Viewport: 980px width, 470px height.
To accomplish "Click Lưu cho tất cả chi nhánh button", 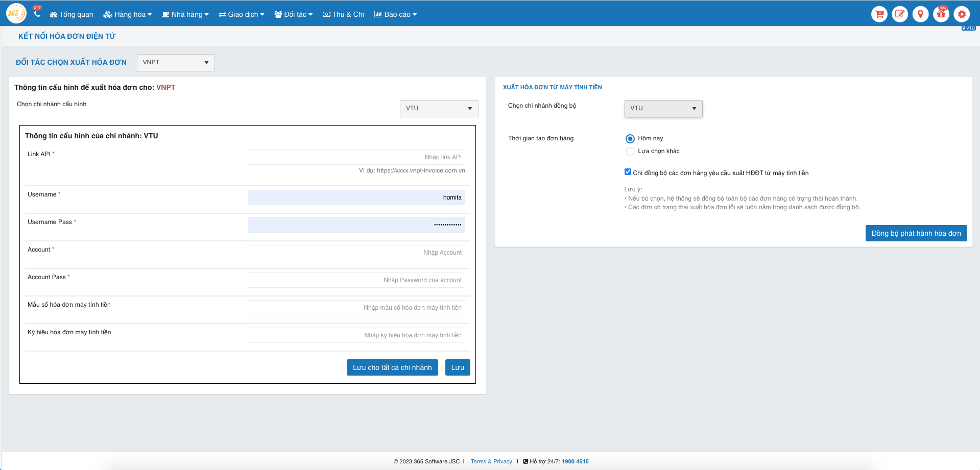I will point(392,367).
